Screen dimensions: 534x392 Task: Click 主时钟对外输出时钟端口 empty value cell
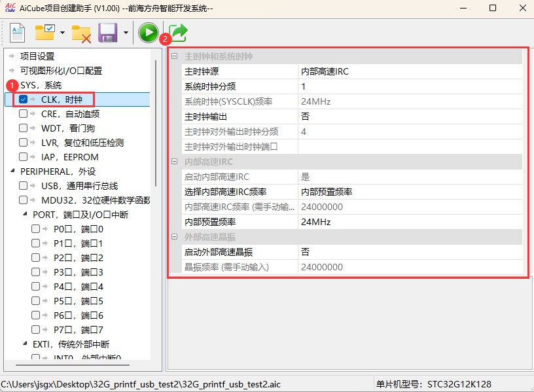tap(410, 147)
